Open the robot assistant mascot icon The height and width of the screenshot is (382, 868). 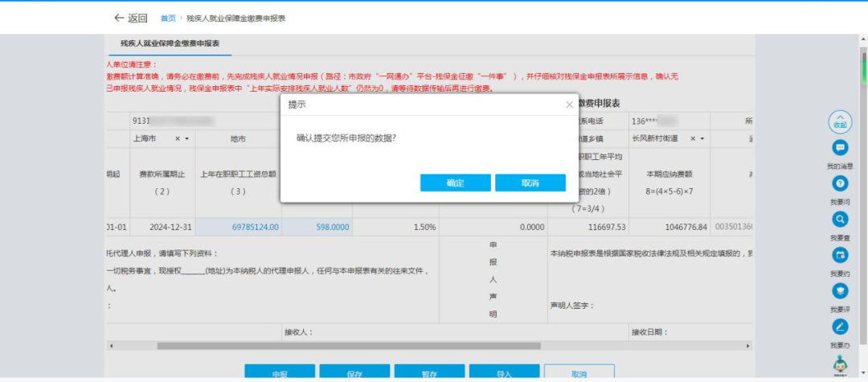[x=840, y=364]
